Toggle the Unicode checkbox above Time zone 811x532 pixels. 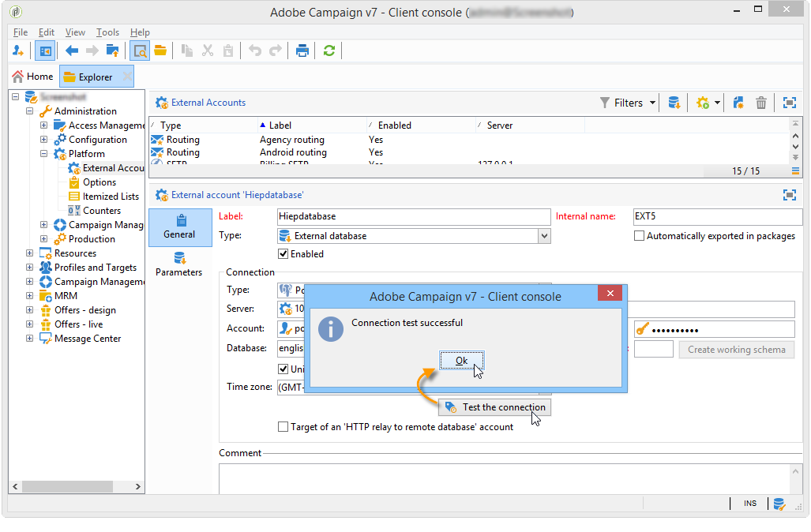(x=283, y=369)
